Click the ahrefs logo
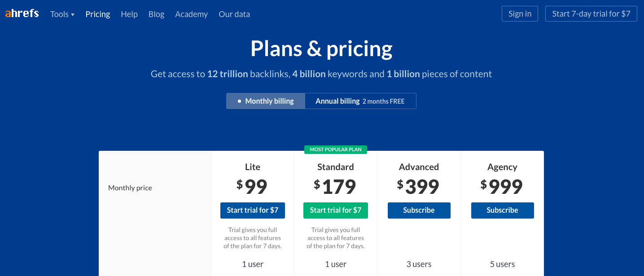Viewport: 644px width, 276px height. point(22,13)
